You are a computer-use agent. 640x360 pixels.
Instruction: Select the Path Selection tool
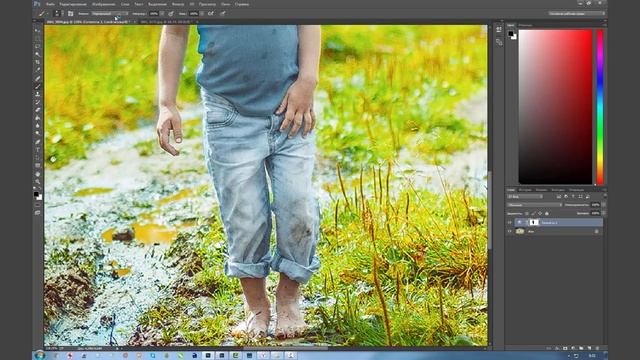pos(38,158)
